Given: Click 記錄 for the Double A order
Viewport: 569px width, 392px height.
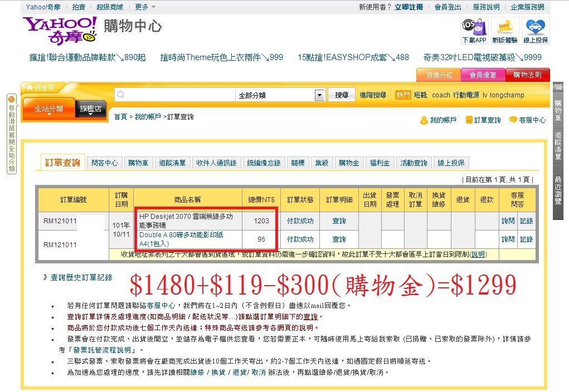Looking at the screenshot, I should pyautogui.click(x=526, y=239).
